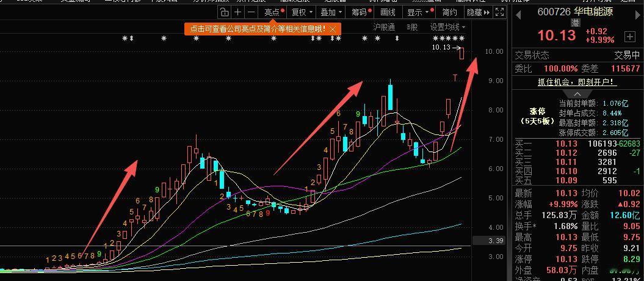Click the 封单占成交 8.44% value
This screenshot has height=281, width=644.
click(612, 113)
